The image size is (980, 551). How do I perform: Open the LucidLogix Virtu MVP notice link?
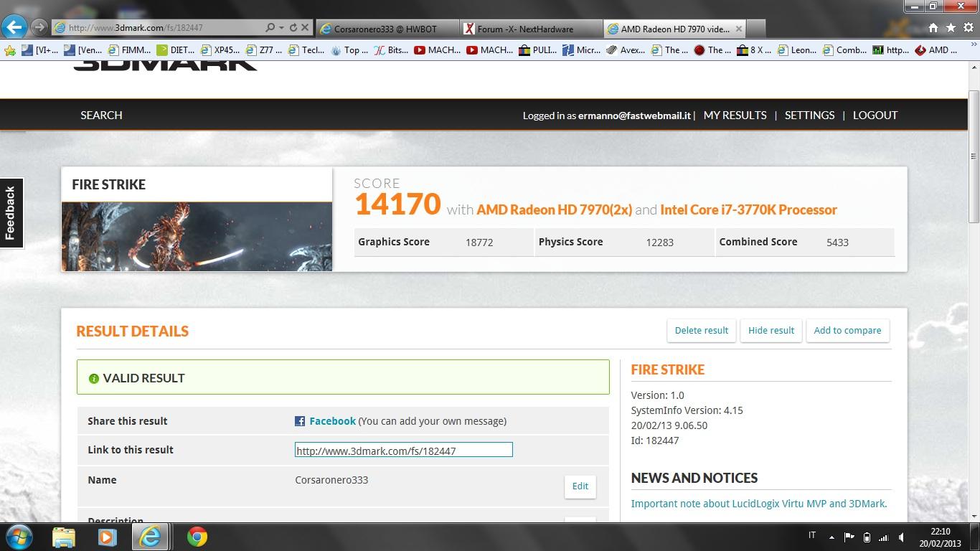tap(759, 504)
